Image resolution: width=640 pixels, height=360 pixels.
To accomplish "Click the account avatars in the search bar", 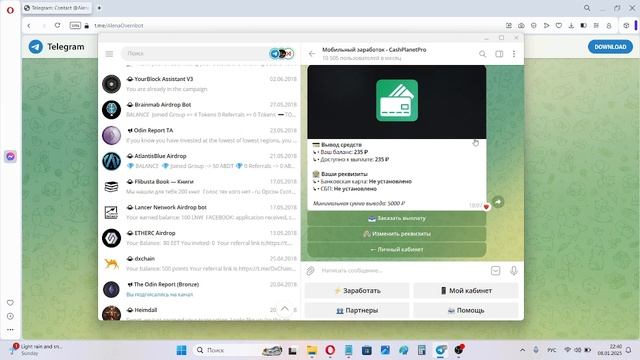I will pos(282,53).
